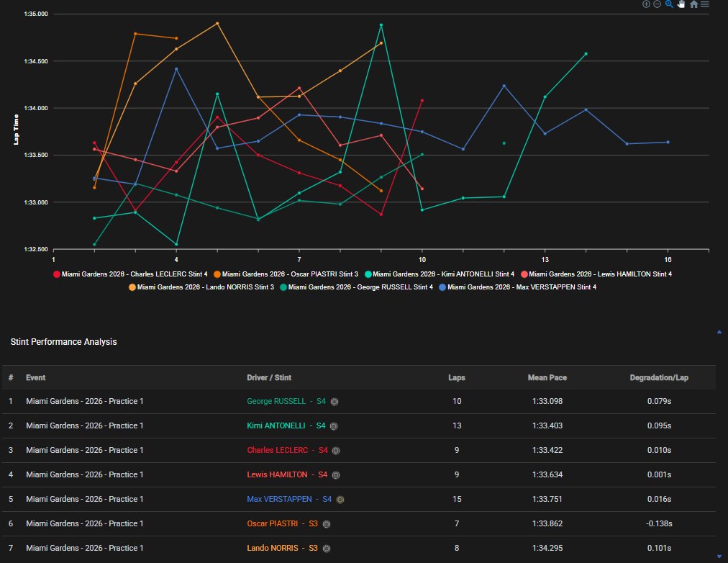Image resolution: width=728 pixels, height=563 pixels.
Task: Open George RUSSELL - S4 stint link
Action: pyautogui.click(x=286, y=401)
